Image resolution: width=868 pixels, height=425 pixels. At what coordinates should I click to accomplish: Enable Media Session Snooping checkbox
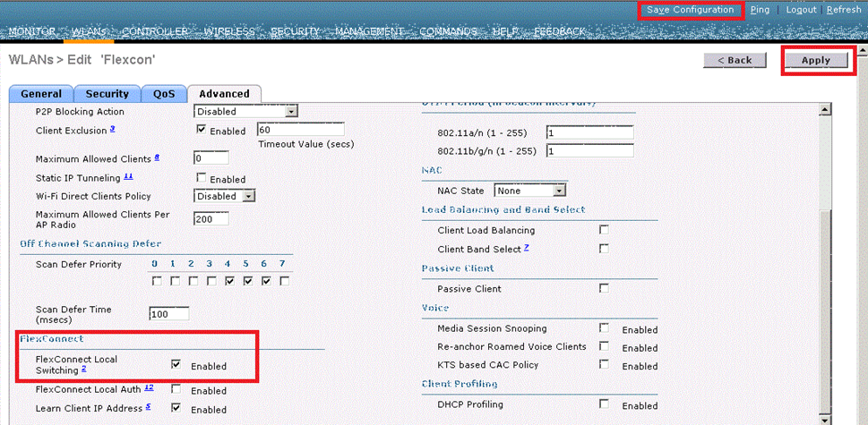pos(604,327)
